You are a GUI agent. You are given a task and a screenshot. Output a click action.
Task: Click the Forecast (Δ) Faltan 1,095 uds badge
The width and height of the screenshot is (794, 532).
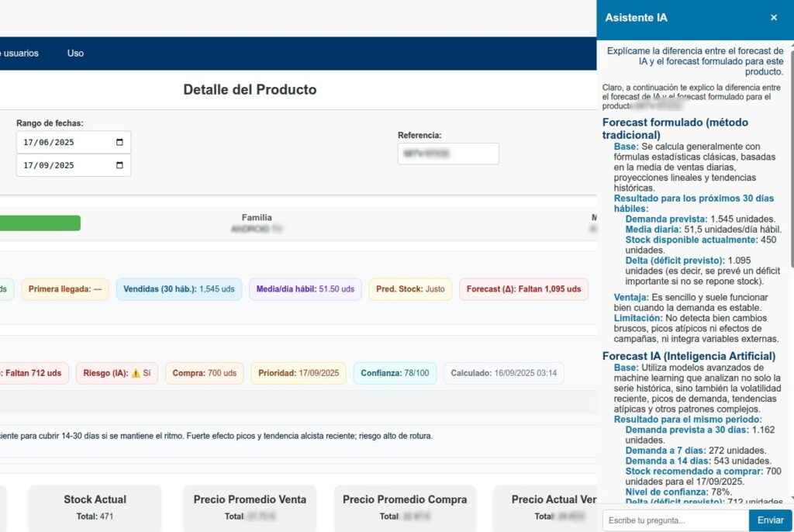coord(523,289)
